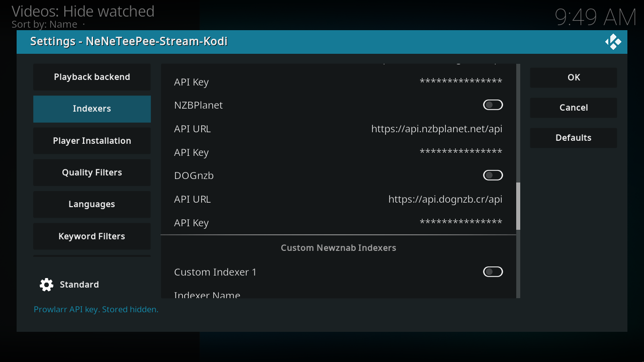The height and width of the screenshot is (362, 644).
Task: Go to Quality Filters settings
Action: pos(92,172)
